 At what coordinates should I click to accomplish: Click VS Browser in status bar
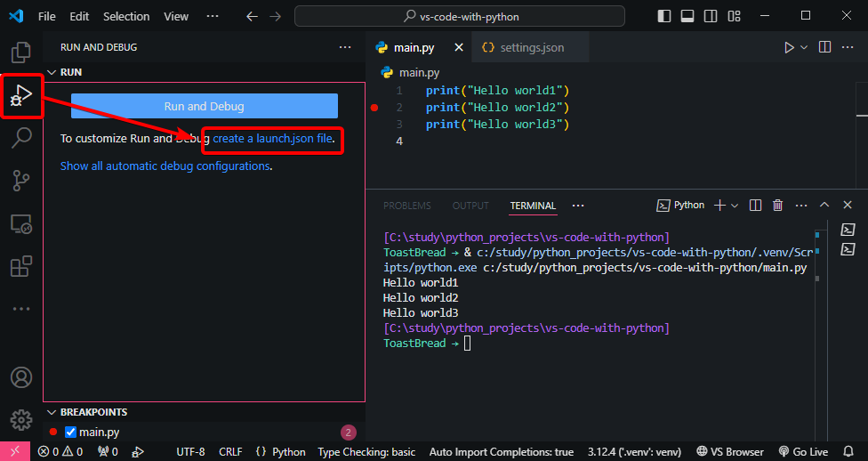coord(729,451)
